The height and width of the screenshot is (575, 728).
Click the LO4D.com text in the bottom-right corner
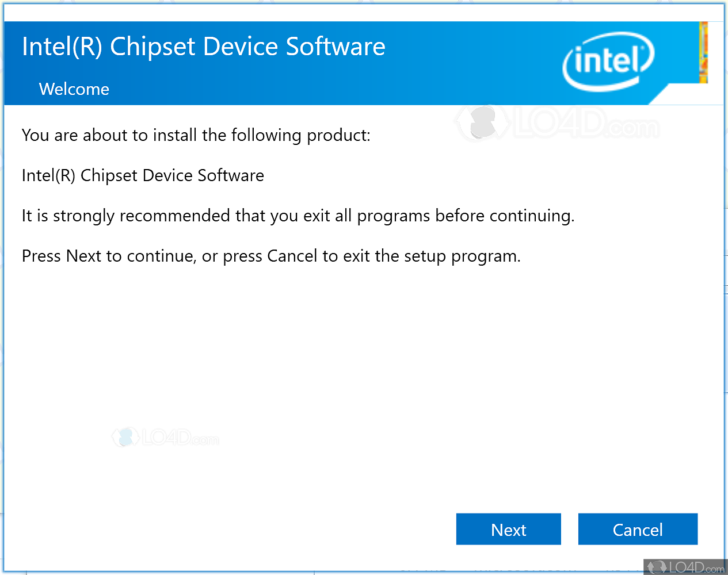[x=696, y=568]
